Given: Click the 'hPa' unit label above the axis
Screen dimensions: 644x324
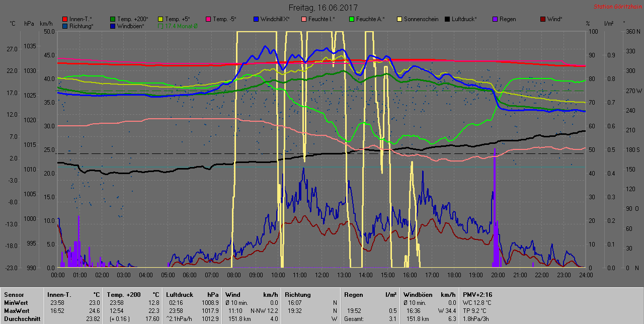Looking at the screenshot, I should (29, 24).
